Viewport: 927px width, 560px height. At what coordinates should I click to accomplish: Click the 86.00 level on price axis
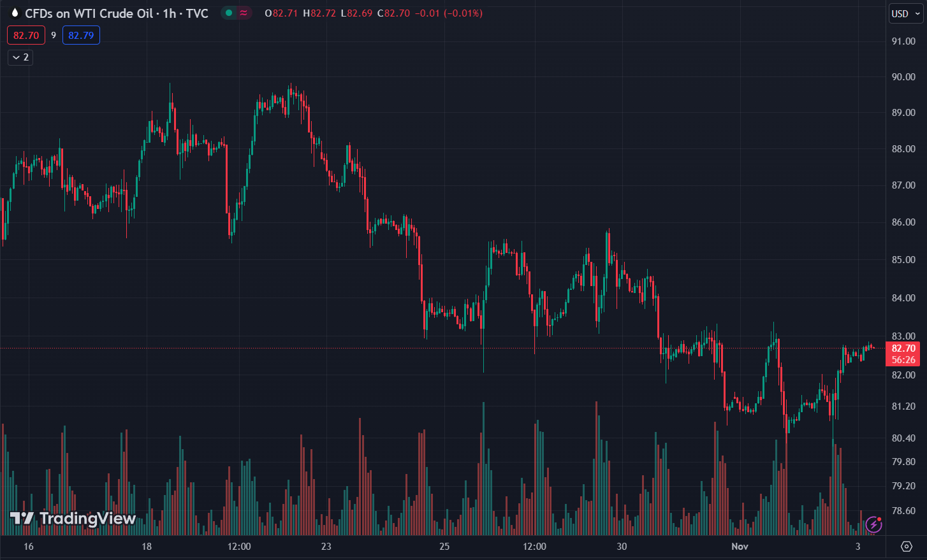[x=903, y=222]
